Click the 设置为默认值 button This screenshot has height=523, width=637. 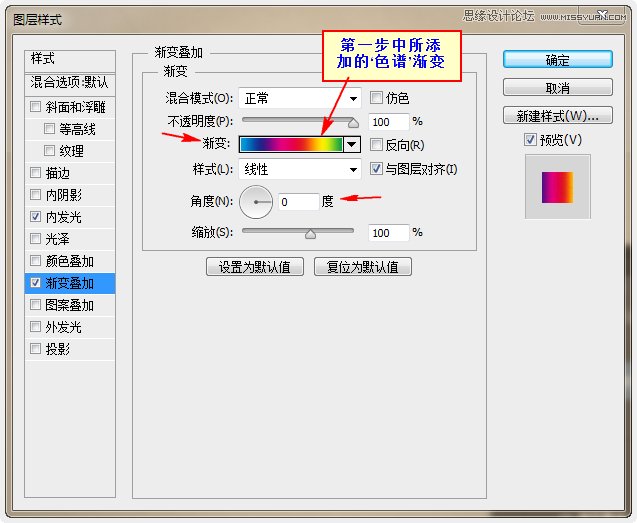[255, 267]
